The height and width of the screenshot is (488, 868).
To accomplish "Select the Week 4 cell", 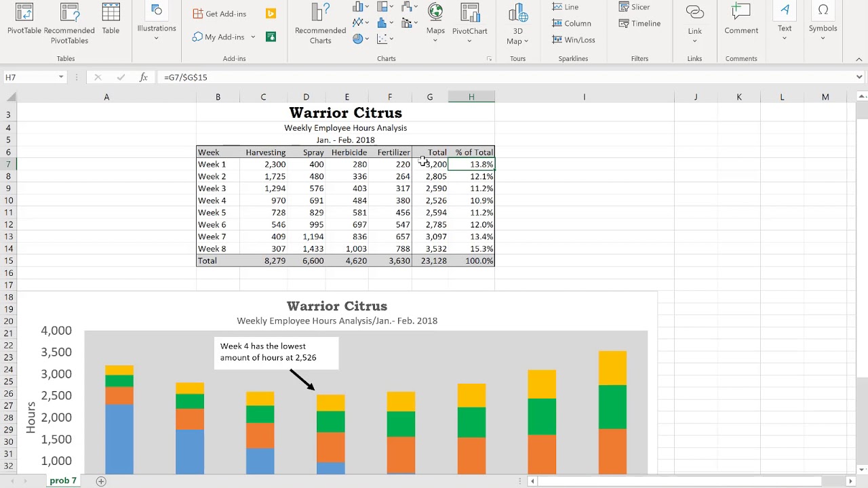I will pos(218,201).
